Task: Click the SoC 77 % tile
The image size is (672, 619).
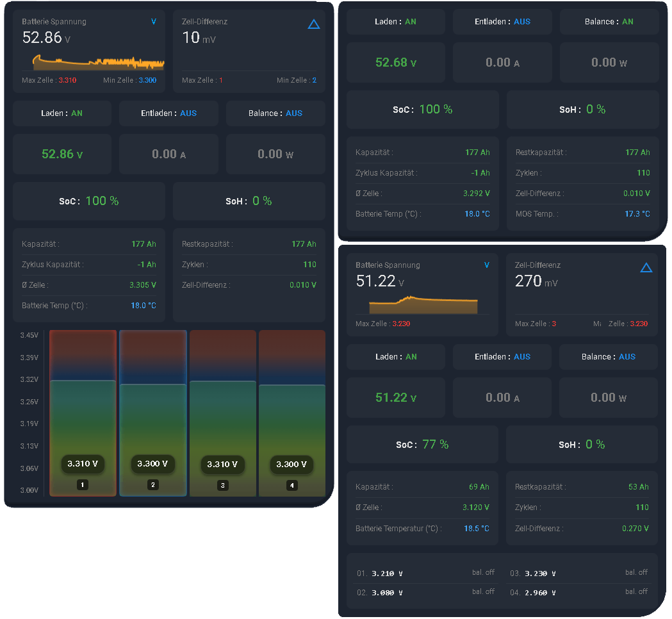Action: coord(422,445)
